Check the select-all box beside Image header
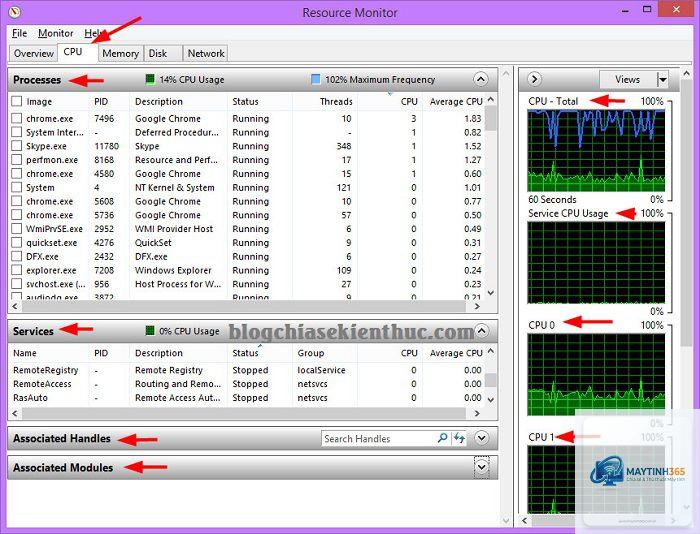This screenshot has height=534, width=700. point(17,101)
